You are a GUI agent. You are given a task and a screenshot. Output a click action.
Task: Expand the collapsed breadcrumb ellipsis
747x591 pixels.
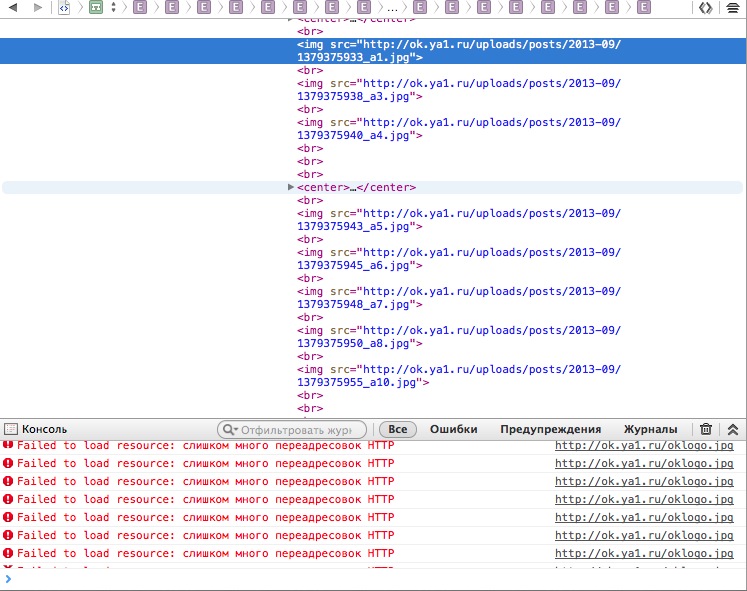[x=392, y=7]
